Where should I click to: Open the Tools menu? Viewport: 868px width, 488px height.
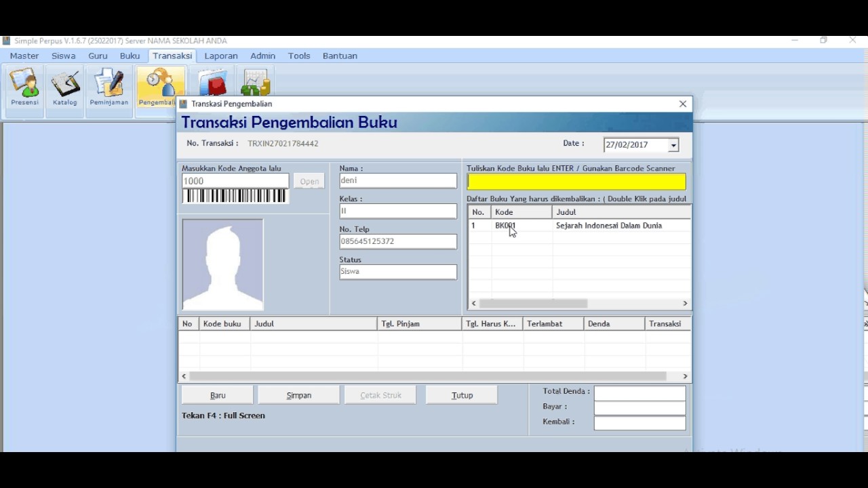point(299,56)
